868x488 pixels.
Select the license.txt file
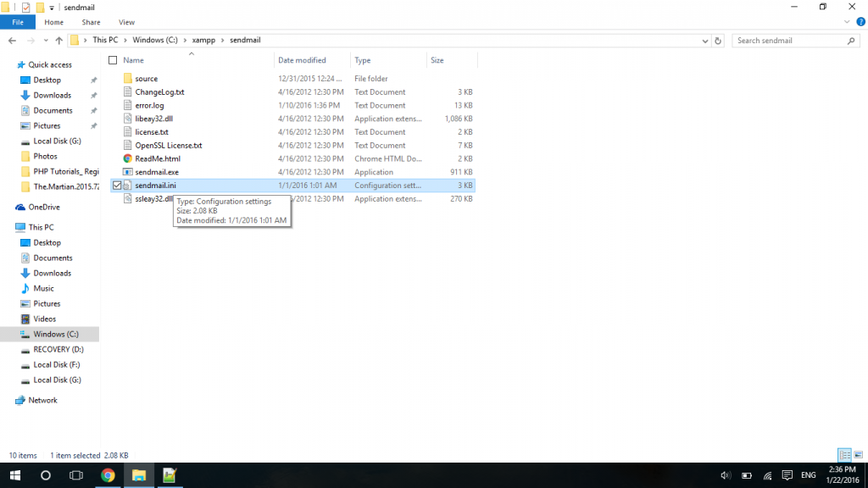pyautogui.click(x=152, y=131)
